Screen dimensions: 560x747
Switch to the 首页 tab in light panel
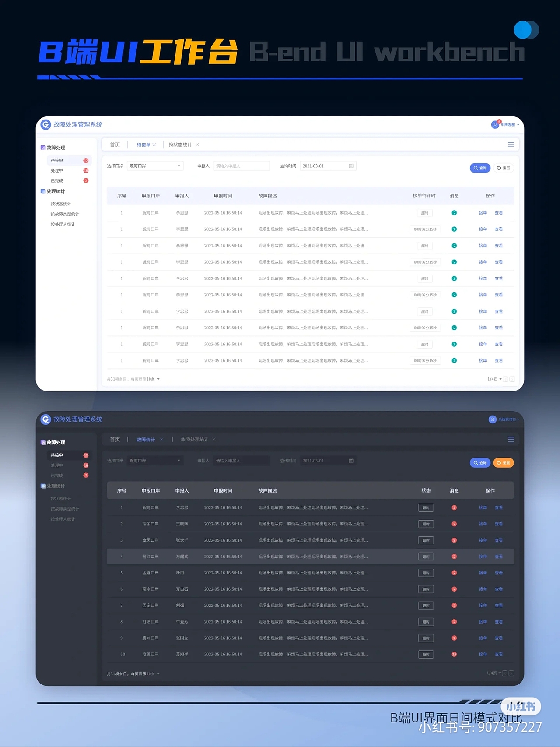(115, 144)
